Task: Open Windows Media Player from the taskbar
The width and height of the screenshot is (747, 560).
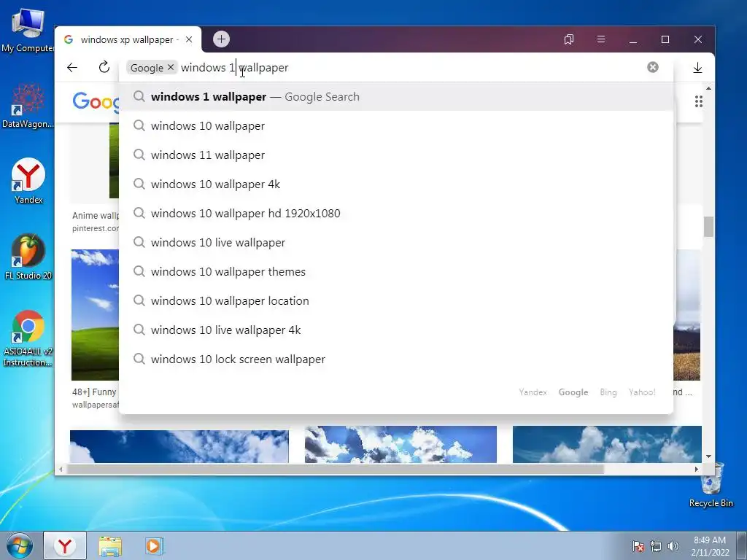Action: coord(154,546)
